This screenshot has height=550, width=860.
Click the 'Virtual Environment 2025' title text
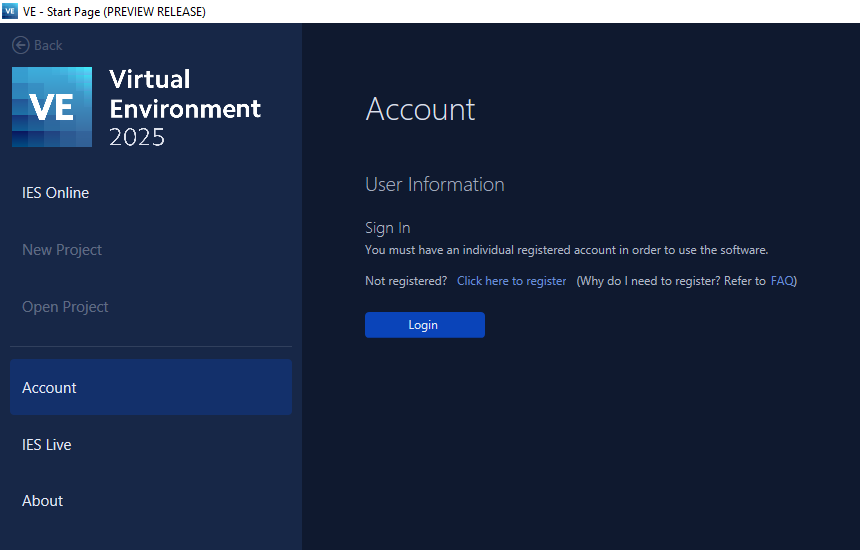(x=185, y=108)
